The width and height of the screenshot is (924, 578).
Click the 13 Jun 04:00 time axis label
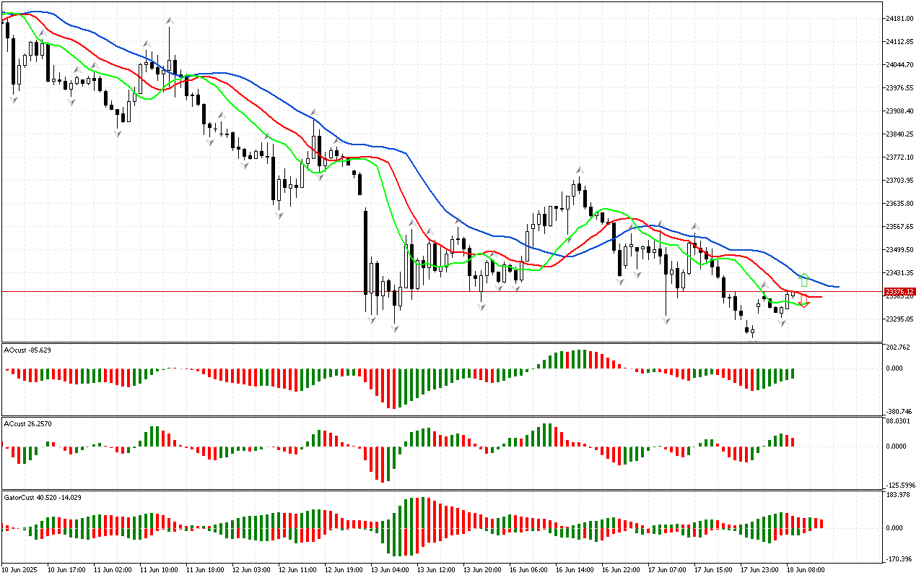click(389, 569)
